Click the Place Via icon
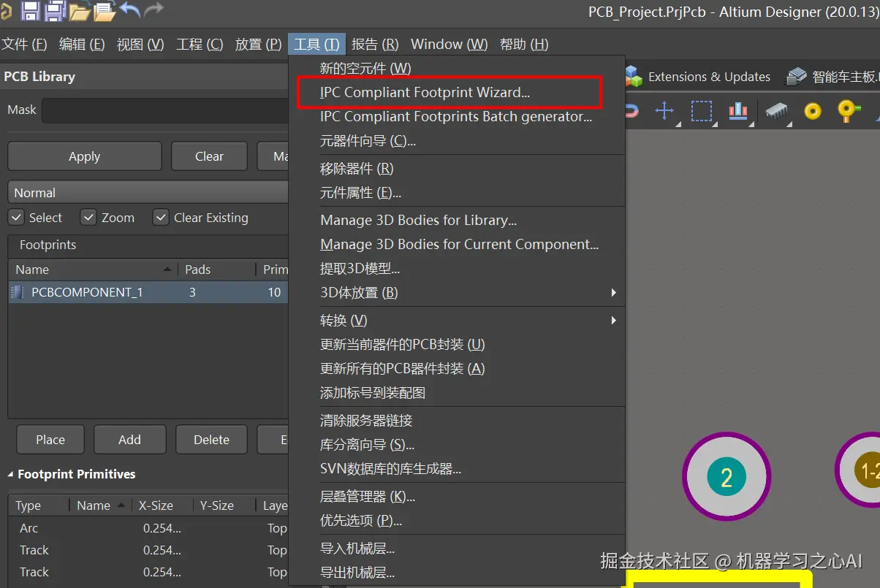This screenshot has width=880, height=588. coord(847,111)
